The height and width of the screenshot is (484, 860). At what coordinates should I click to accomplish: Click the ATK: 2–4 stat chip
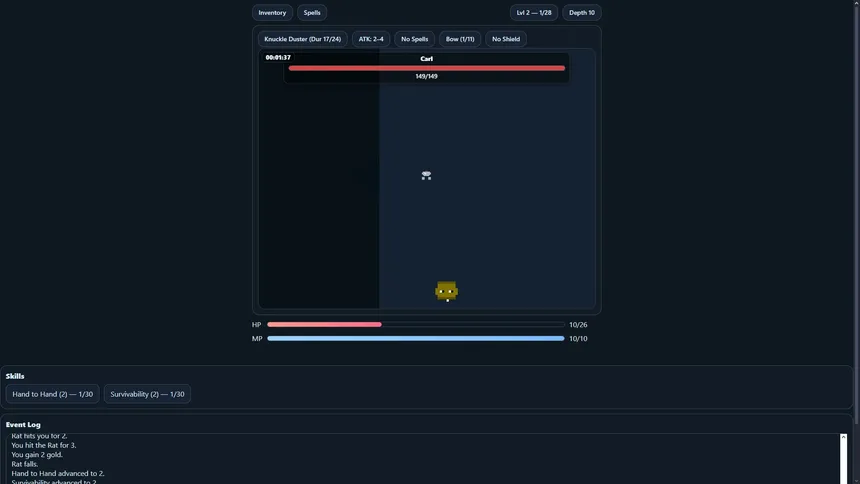click(371, 39)
